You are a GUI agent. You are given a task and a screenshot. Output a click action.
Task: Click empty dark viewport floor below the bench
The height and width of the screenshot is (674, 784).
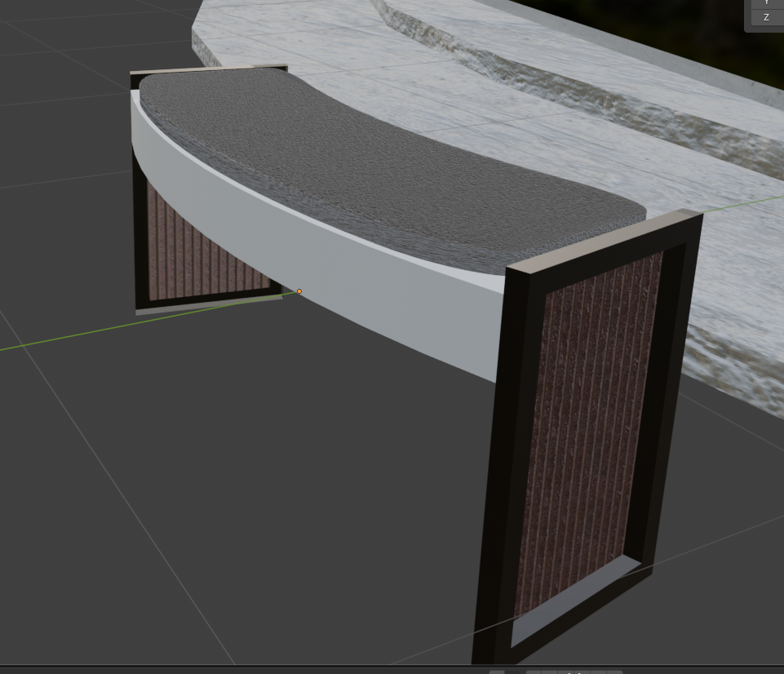(x=245, y=490)
